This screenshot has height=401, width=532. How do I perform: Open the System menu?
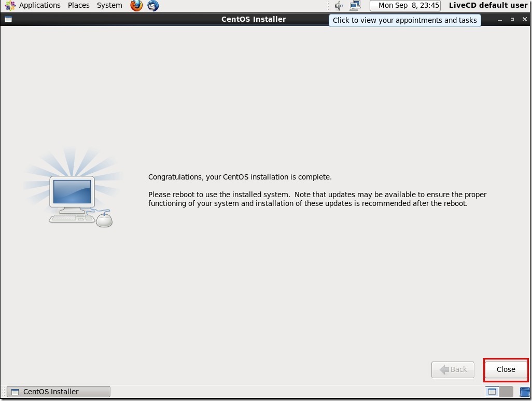[x=109, y=5]
